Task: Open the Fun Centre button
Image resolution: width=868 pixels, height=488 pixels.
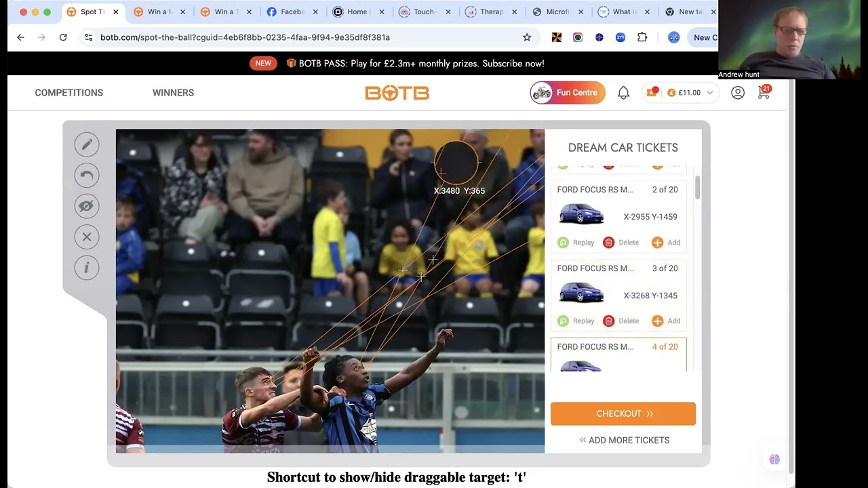Action: point(568,93)
